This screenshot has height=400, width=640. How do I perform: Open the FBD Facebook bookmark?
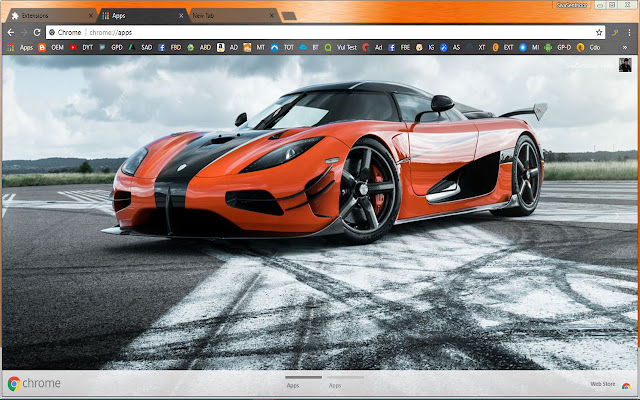(x=170, y=47)
